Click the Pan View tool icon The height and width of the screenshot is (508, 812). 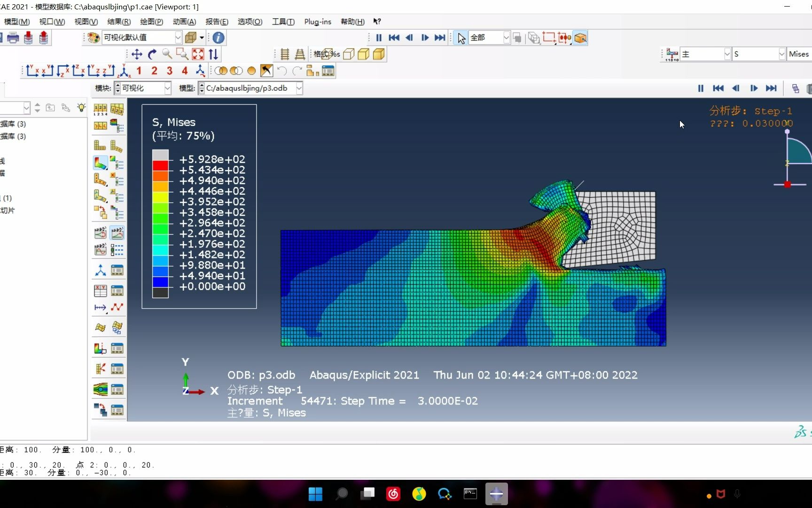click(x=137, y=55)
